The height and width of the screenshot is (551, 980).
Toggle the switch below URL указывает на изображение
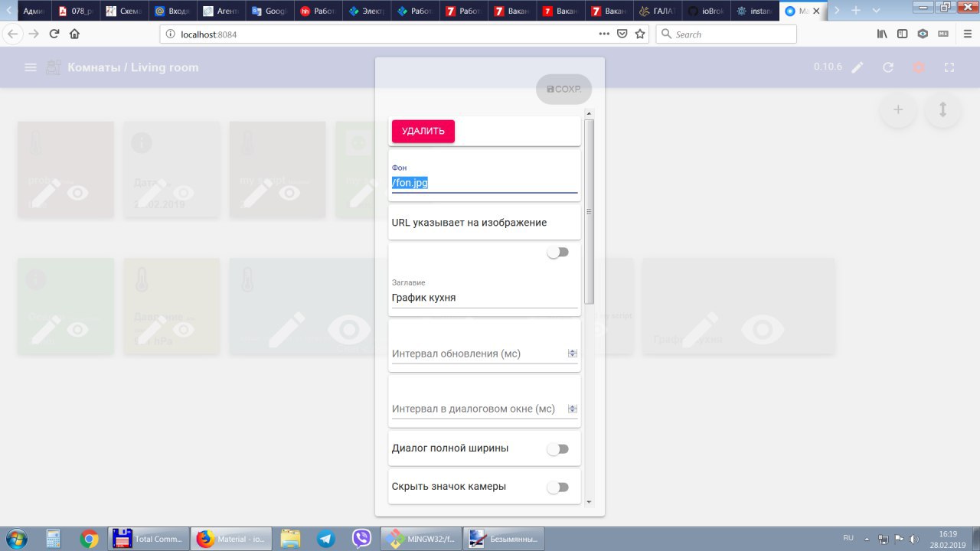[x=558, y=253]
